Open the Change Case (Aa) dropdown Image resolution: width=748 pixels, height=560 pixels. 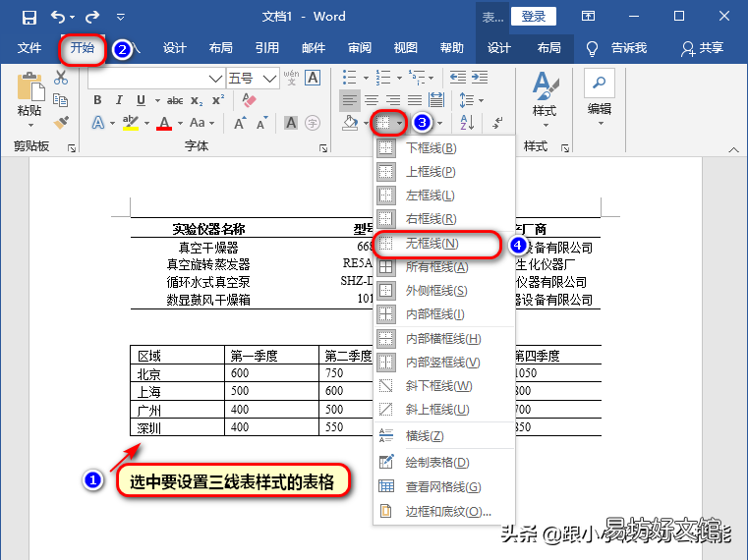click(201, 123)
